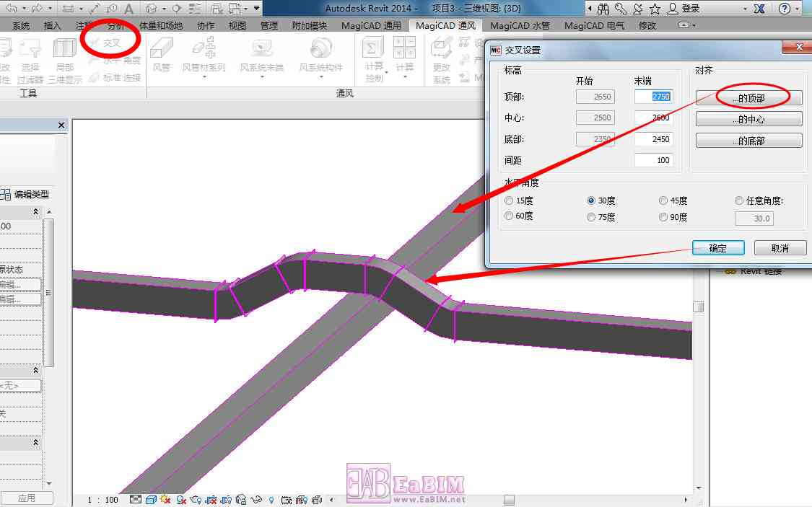Screen dimensions: 812x507
Task: Collapse the <无> properties group chevron
Action: [36, 370]
